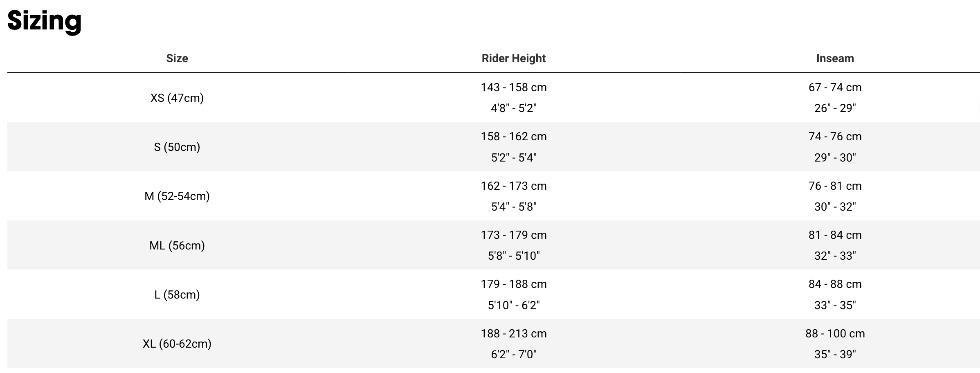Click the 6'2" - 7'0" height value
The height and width of the screenshot is (373, 980).
point(514,354)
